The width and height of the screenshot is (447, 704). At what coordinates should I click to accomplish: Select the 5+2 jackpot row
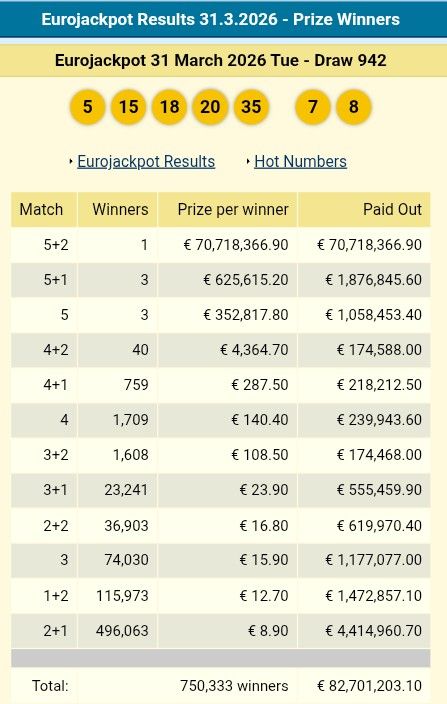[x=221, y=245]
